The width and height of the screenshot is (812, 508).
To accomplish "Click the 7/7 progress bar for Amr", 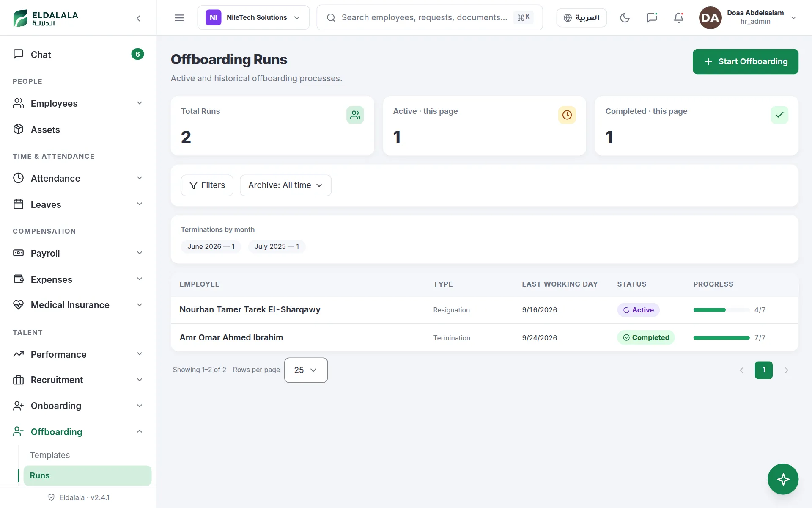I will [721, 338].
